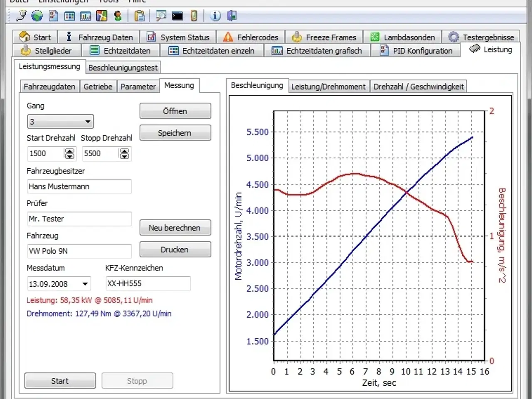Open the Testergebnisse tab
The image size is (532, 399).
pyautogui.click(x=481, y=37)
